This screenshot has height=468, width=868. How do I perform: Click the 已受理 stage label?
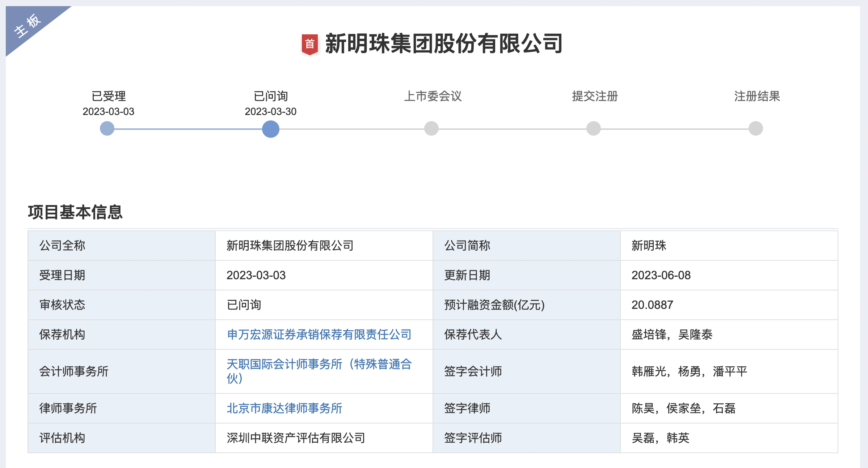pyautogui.click(x=109, y=96)
